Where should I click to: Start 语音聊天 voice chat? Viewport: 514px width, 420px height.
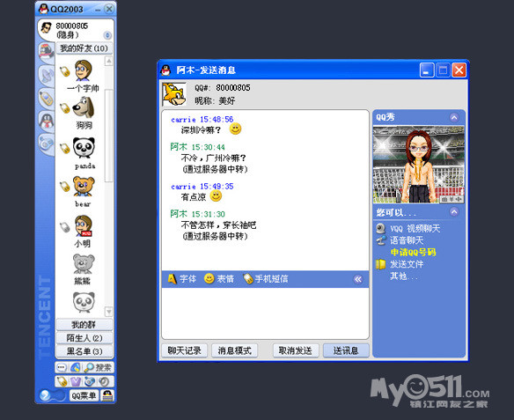[407, 240]
